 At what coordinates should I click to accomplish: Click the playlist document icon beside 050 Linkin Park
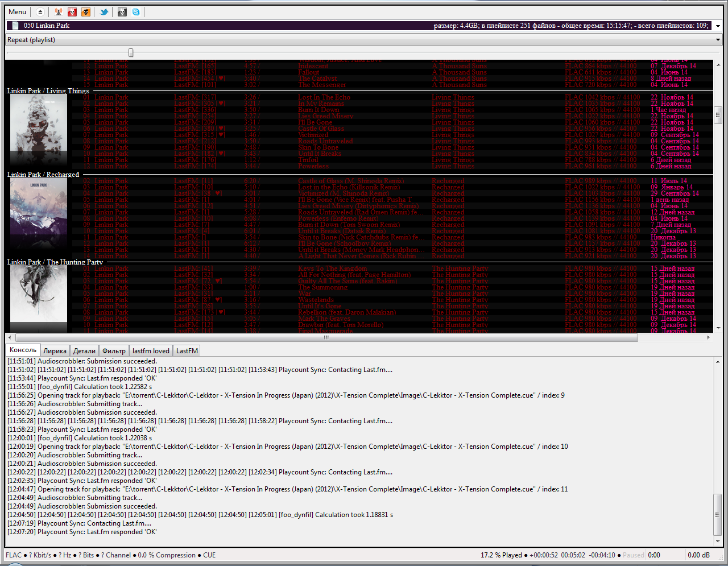(x=15, y=26)
